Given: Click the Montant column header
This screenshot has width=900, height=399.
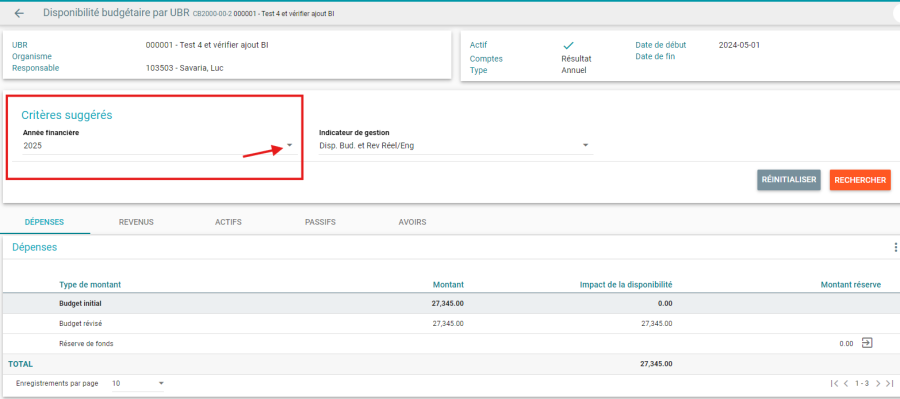Looking at the screenshot, I should (448, 285).
